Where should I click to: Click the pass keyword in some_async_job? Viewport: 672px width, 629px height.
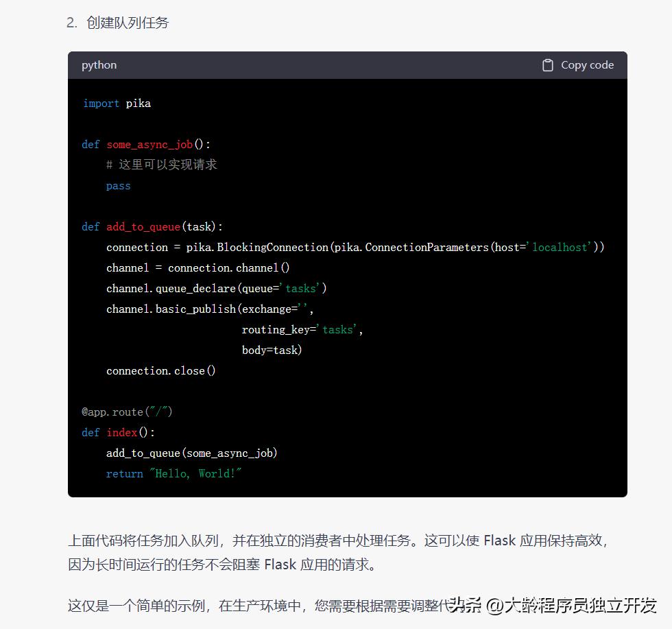[117, 185]
